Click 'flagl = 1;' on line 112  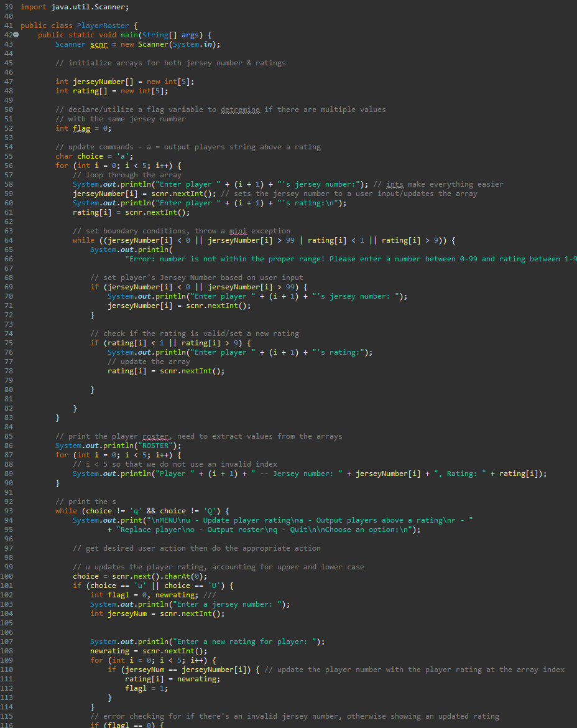pos(147,689)
